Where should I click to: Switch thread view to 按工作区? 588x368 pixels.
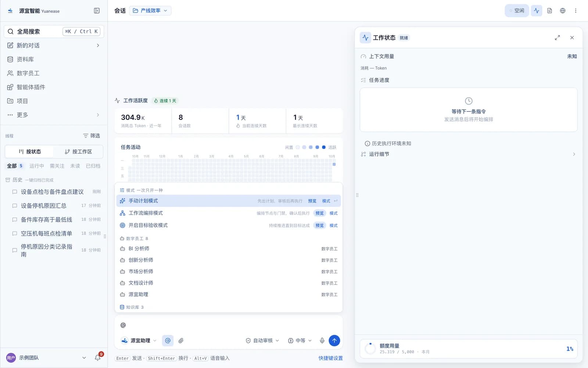pyautogui.click(x=78, y=152)
